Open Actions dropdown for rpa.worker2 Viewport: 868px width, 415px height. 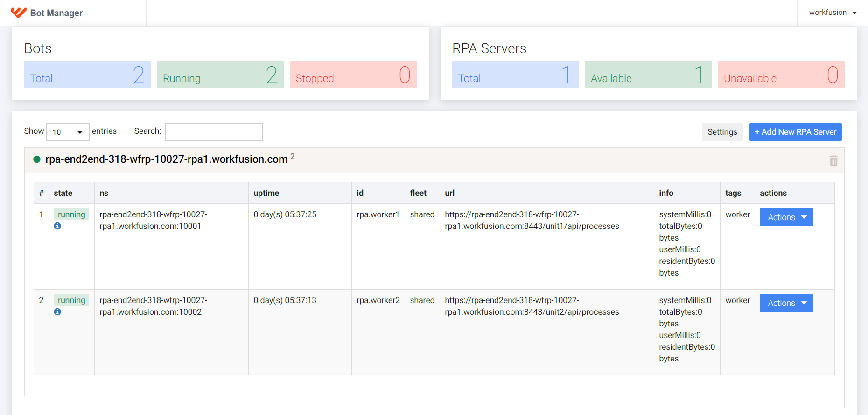(786, 303)
